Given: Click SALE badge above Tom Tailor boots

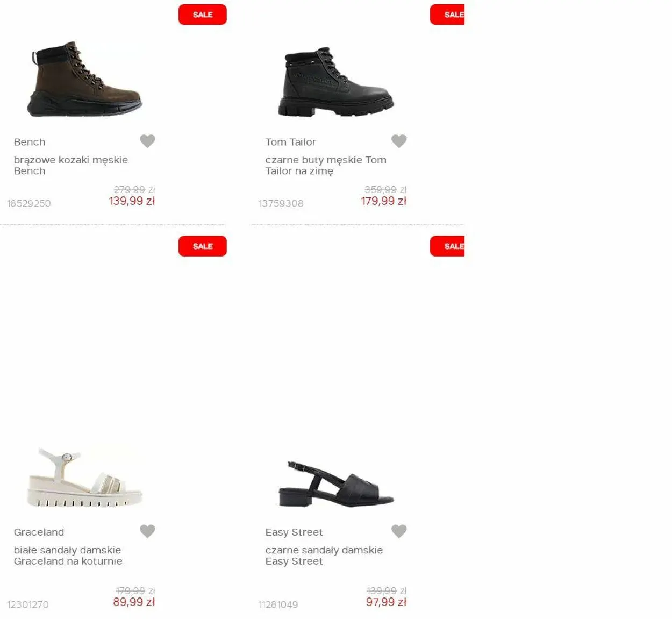Looking at the screenshot, I should pos(447,15).
